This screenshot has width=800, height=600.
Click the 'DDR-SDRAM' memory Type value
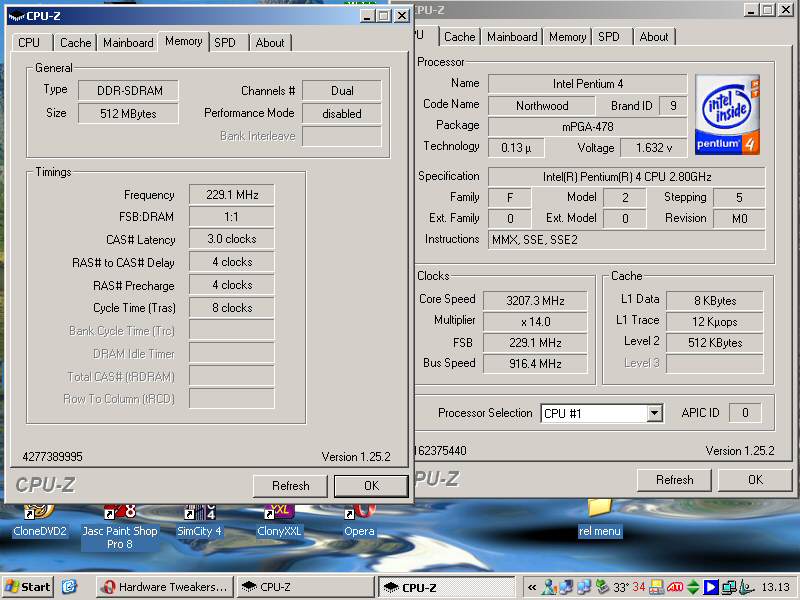pyautogui.click(x=129, y=91)
